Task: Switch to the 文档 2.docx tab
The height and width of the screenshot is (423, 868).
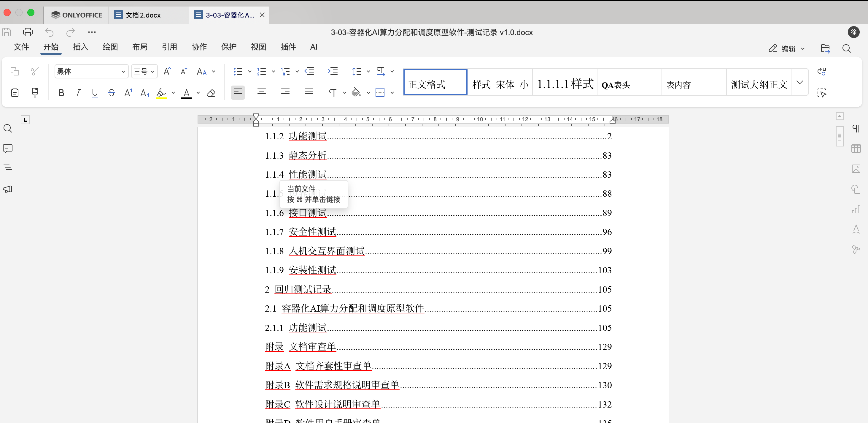Action: point(143,15)
